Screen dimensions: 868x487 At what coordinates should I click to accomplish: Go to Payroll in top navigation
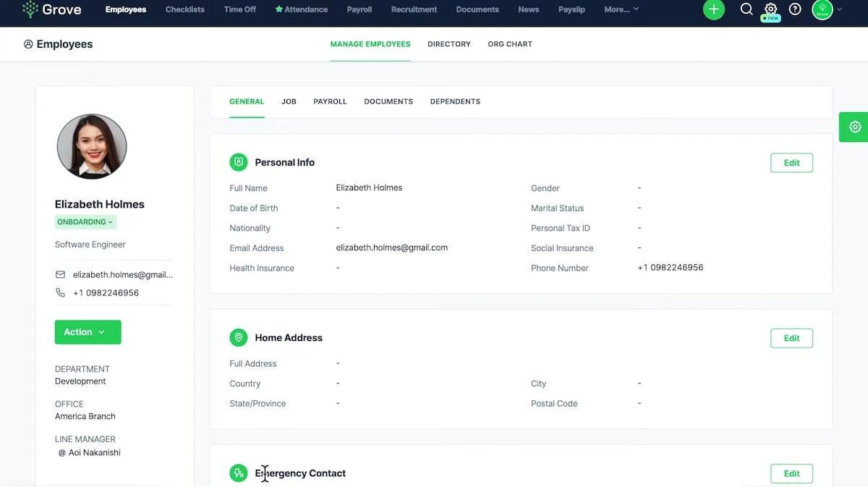(359, 9)
